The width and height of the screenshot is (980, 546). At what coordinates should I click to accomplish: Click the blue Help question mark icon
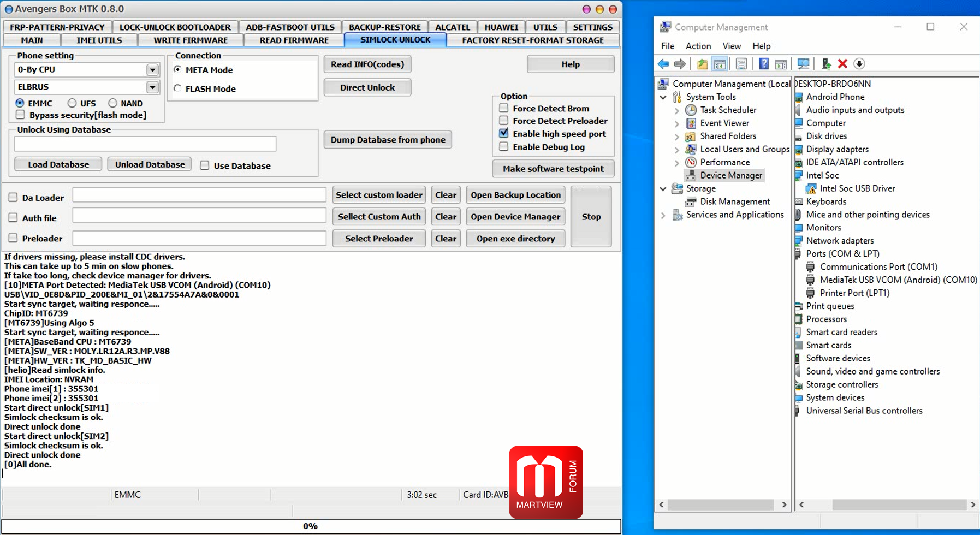[x=764, y=64]
